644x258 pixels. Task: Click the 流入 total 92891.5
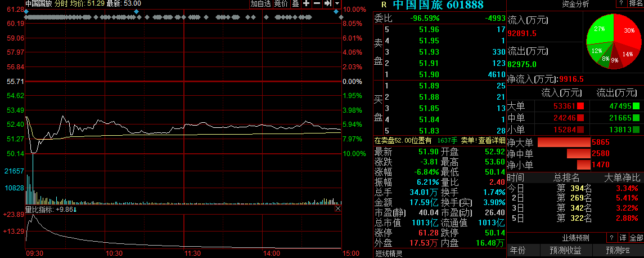[523, 33]
